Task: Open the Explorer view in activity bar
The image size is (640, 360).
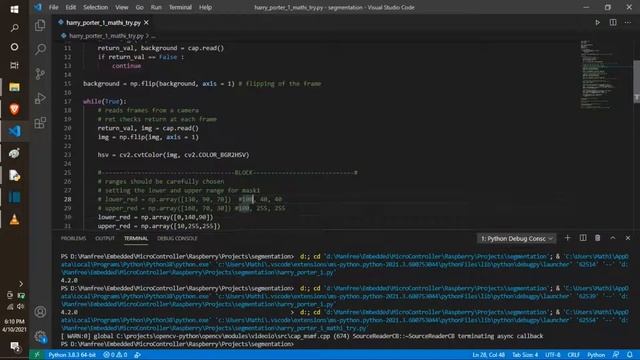Action: click(x=40, y=25)
